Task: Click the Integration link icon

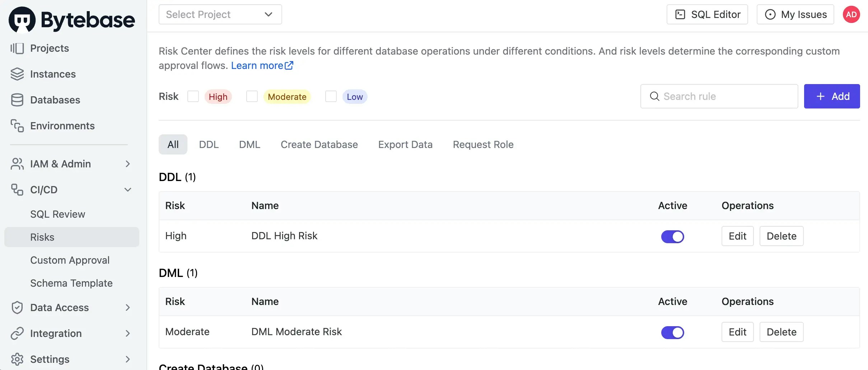Action: (x=17, y=333)
